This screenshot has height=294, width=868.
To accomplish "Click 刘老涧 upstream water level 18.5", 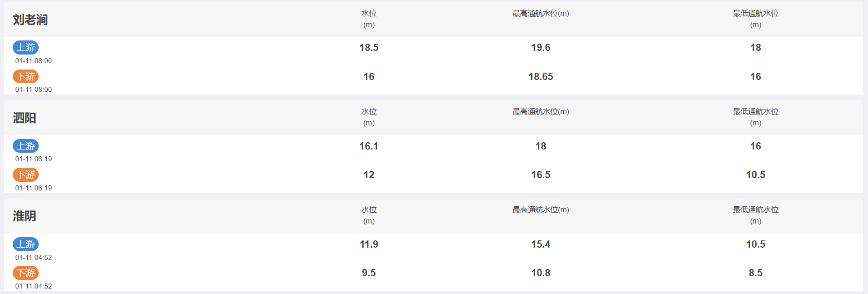I will [x=369, y=47].
